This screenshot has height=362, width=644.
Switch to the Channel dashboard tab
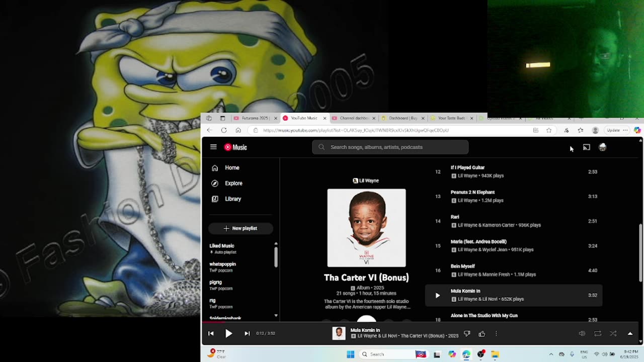point(353,118)
